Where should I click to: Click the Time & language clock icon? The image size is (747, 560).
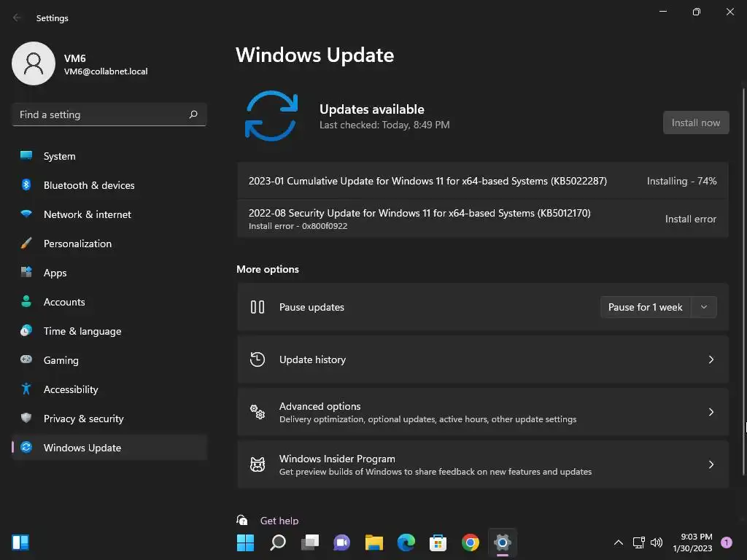[x=26, y=330]
